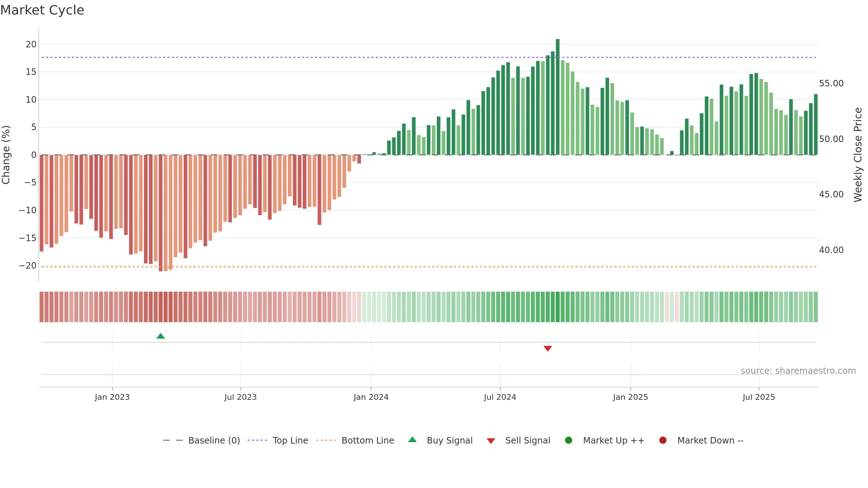Click the 20 tick label on the left axis
Screen dimensions: 868x488
point(31,44)
